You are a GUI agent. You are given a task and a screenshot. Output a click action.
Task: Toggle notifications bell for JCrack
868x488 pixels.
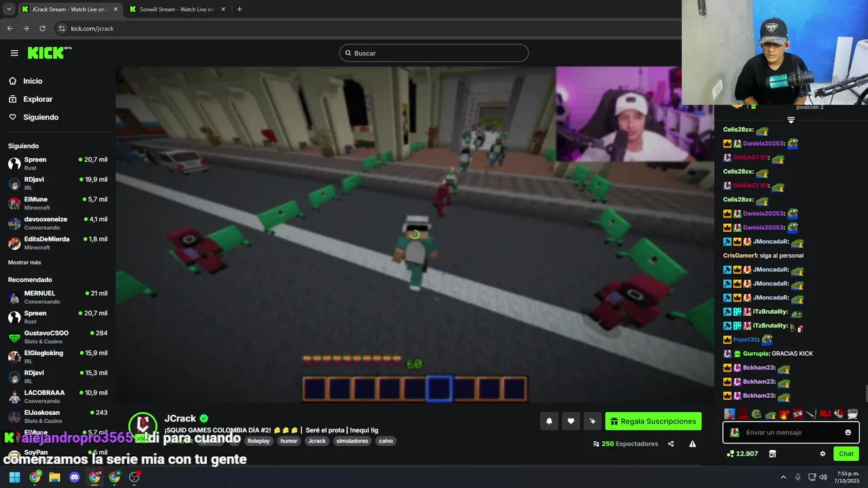click(x=549, y=422)
